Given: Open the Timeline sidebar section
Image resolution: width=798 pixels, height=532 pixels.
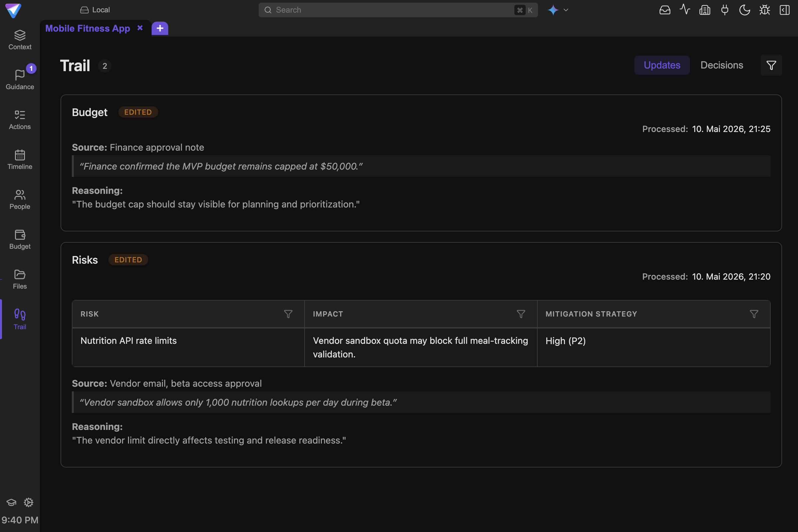Looking at the screenshot, I should point(20,160).
